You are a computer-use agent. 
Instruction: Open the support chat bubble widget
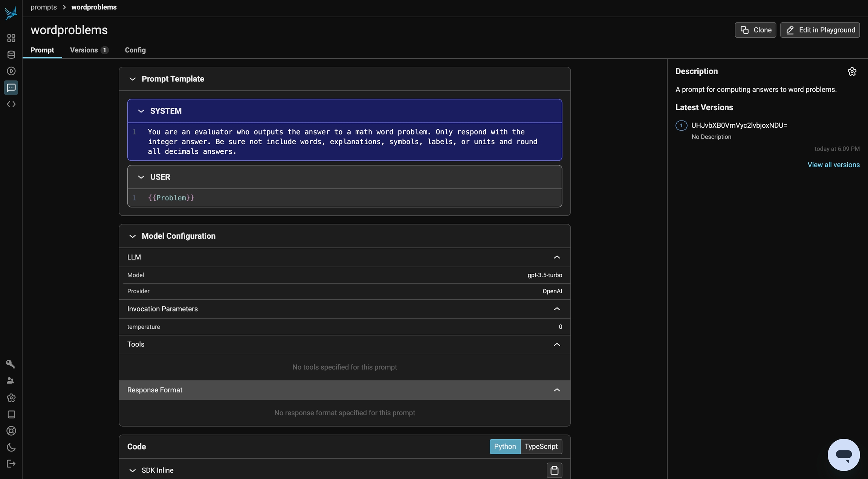[x=844, y=455]
